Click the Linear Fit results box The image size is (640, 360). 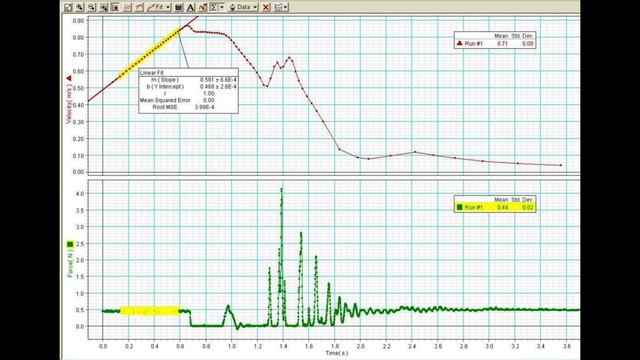pyautogui.click(x=189, y=90)
